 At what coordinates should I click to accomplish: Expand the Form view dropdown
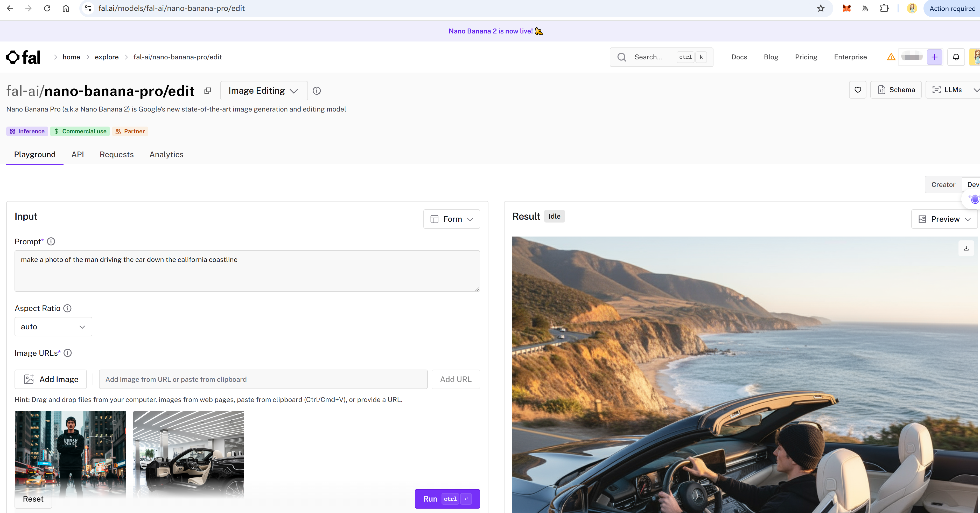click(452, 219)
